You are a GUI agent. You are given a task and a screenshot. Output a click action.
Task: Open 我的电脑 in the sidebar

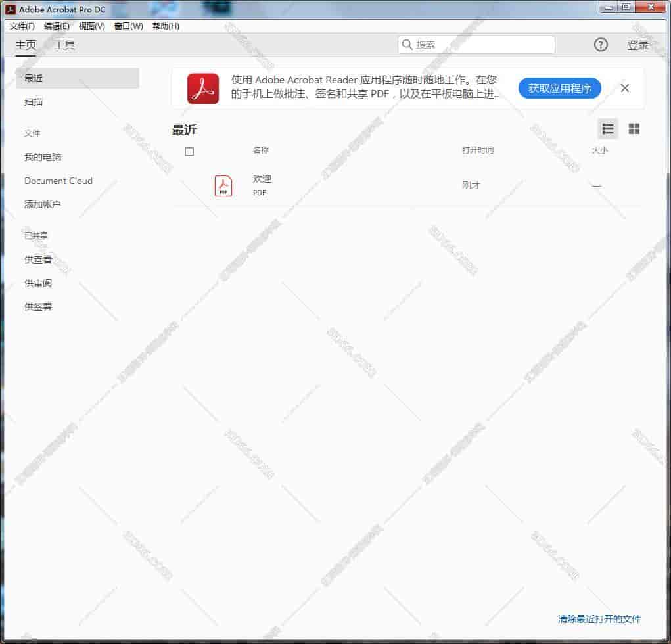click(x=42, y=157)
